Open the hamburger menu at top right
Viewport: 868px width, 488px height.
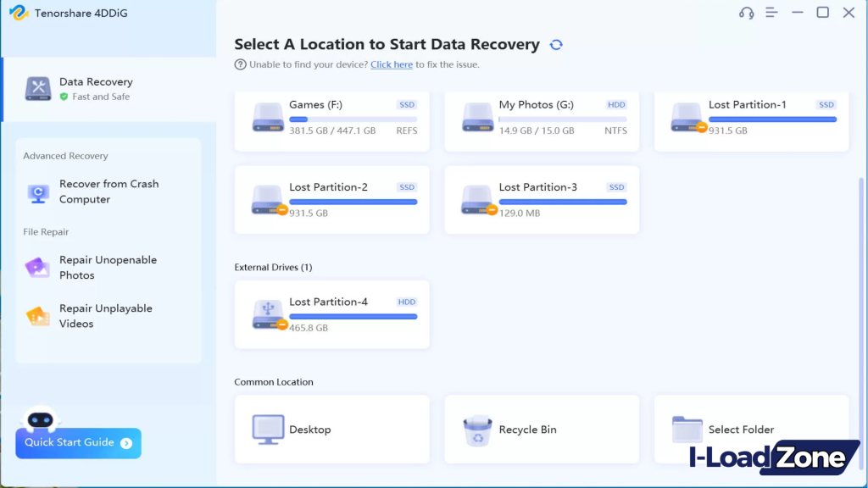coord(771,13)
